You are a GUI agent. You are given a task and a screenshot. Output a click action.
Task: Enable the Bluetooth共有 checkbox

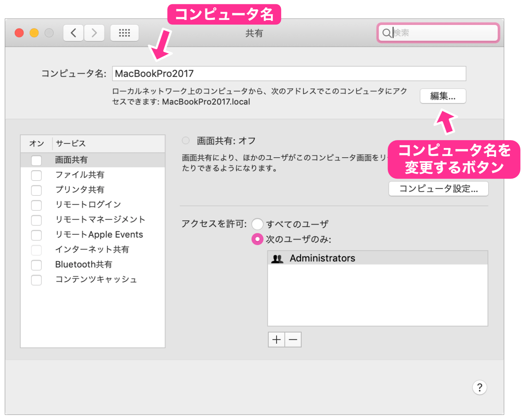click(36, 265)
